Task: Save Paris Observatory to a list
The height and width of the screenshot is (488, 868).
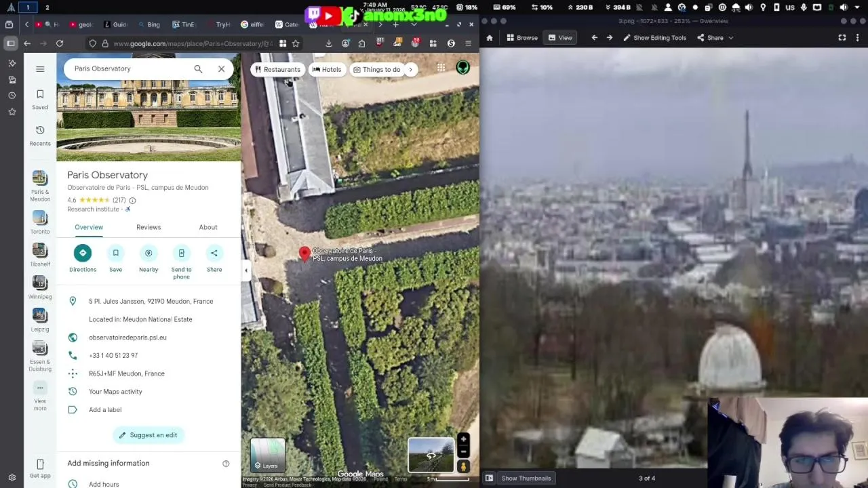Action: click(115, 259)
